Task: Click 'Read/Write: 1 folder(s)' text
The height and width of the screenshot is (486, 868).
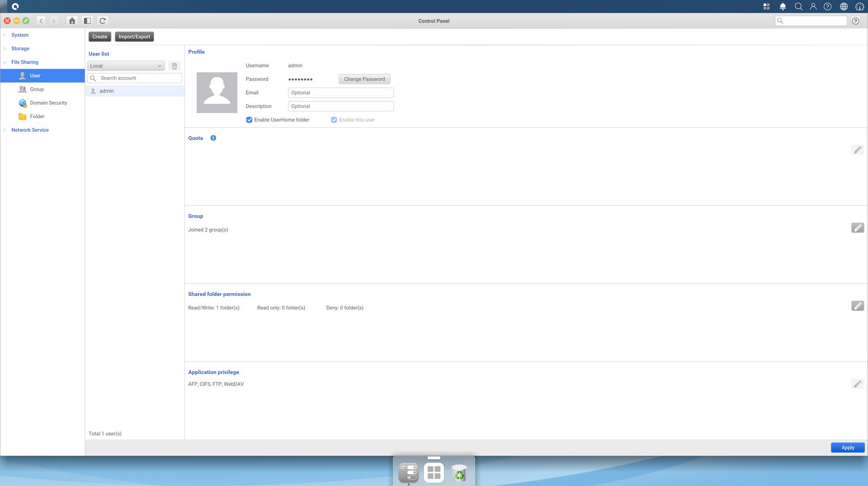Action: [x=214, y=308]
